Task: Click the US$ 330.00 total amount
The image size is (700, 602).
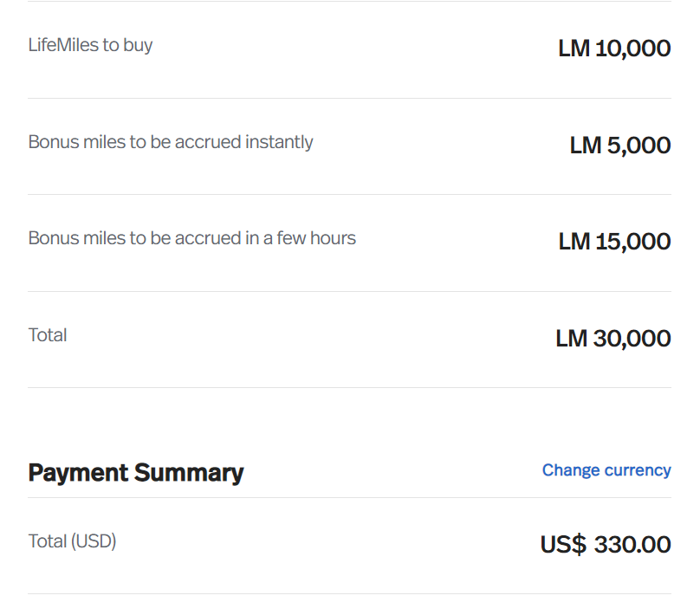Action: pos(606,545)
